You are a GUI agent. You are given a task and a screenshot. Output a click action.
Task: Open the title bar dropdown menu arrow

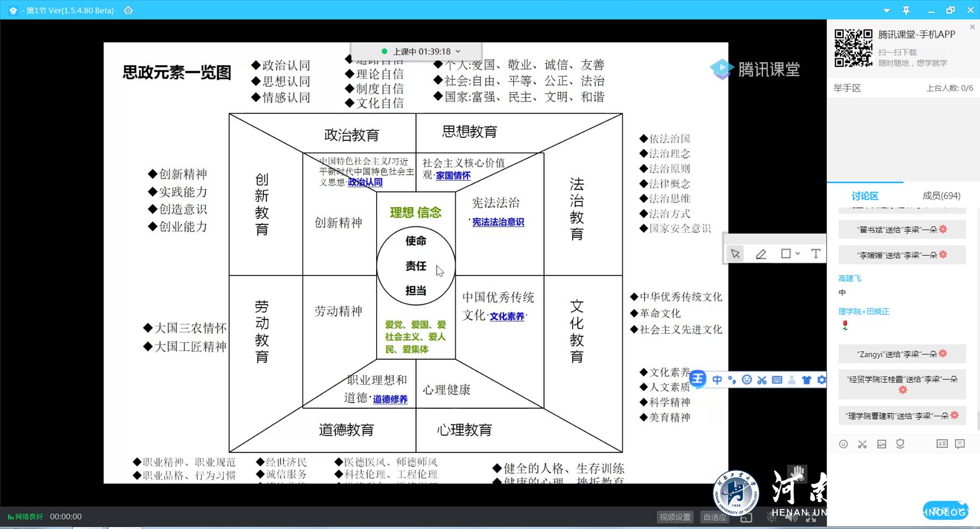(886, 10)
